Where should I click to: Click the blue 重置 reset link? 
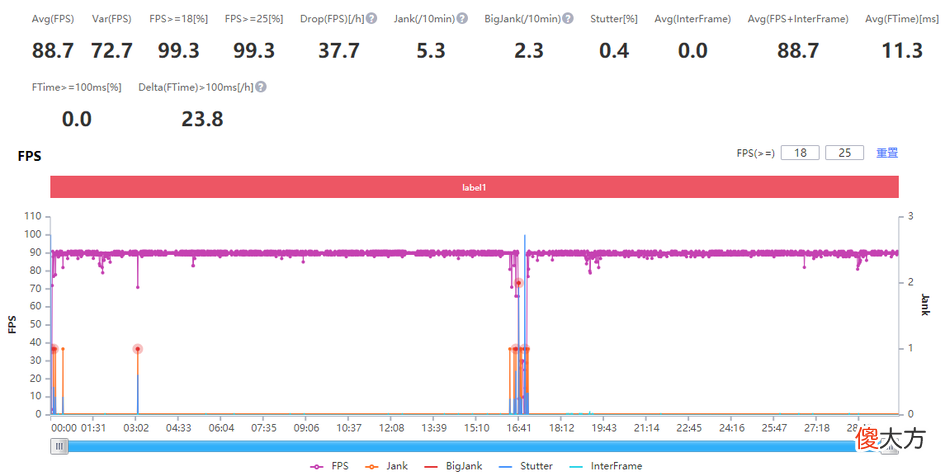click(x=887, y=153)
